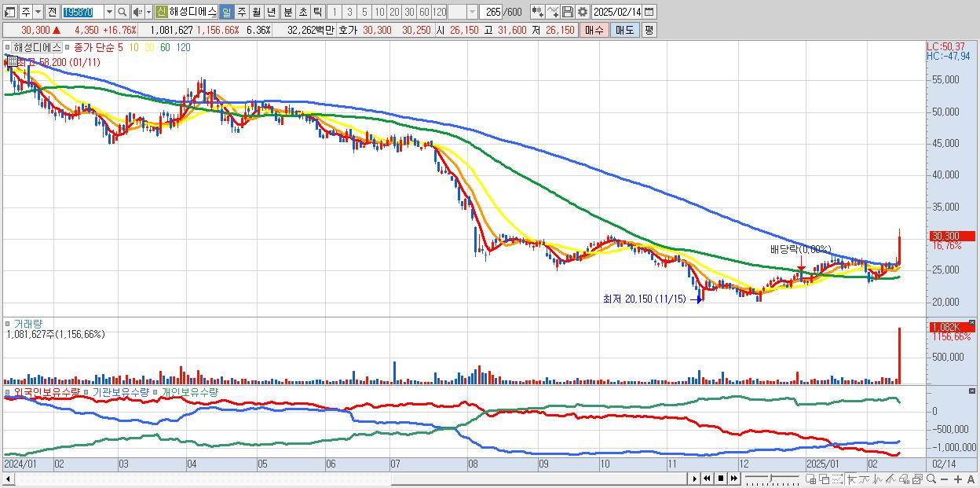Choose the 3 interval button
This screenshot has height=488, width=980.
click(349, 12)
